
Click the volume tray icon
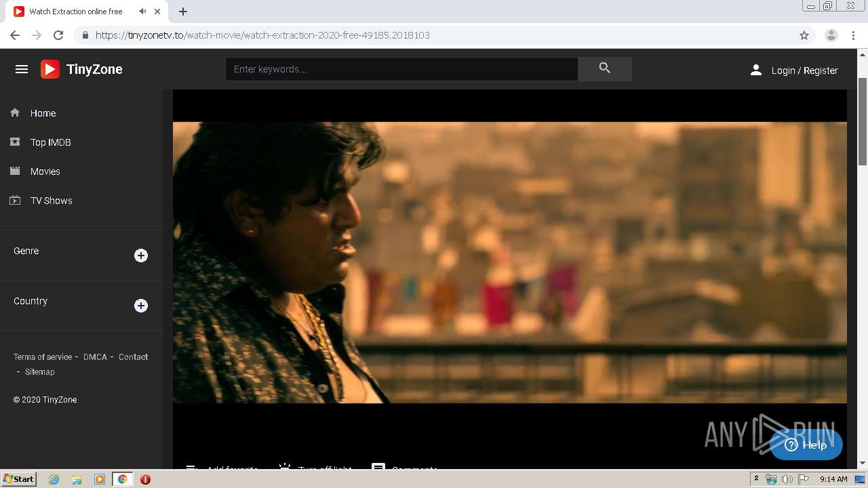[787, 479]
